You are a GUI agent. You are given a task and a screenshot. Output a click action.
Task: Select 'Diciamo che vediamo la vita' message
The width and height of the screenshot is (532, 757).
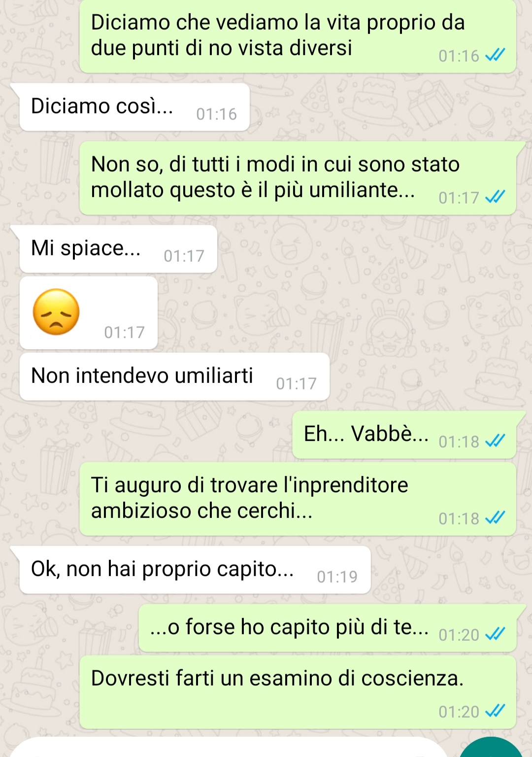tap(298, 36)
